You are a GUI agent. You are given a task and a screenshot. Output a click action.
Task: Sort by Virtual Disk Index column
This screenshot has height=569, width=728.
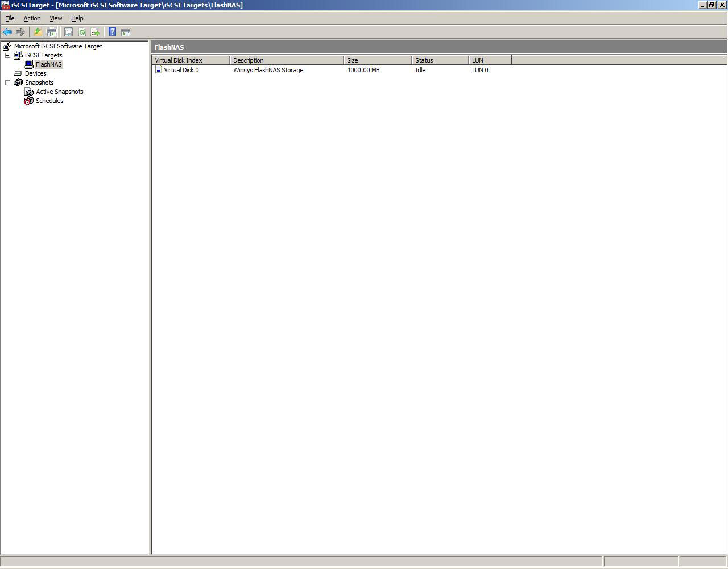[191, 60]
